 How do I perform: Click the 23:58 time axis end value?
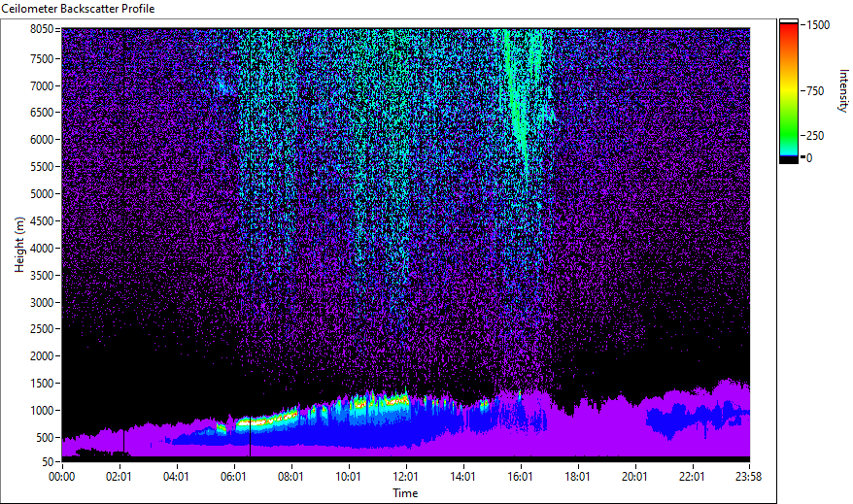[x=748, y=477]
